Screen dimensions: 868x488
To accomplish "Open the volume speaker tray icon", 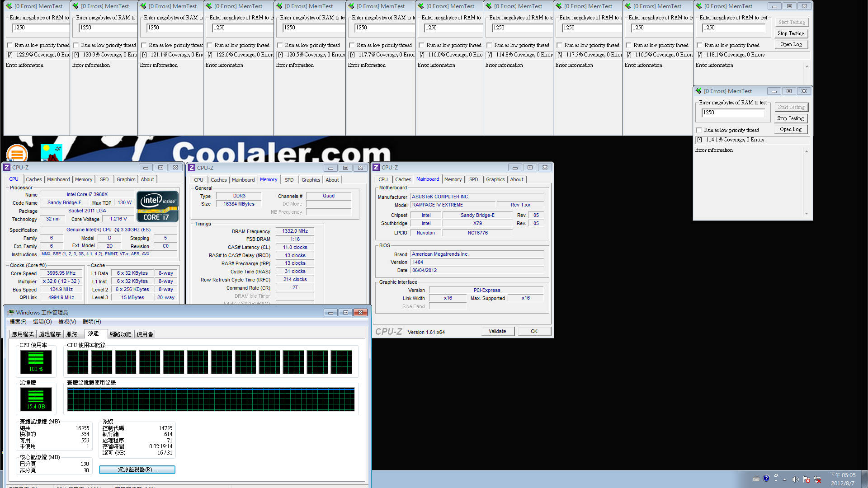I will coord(795,480).
